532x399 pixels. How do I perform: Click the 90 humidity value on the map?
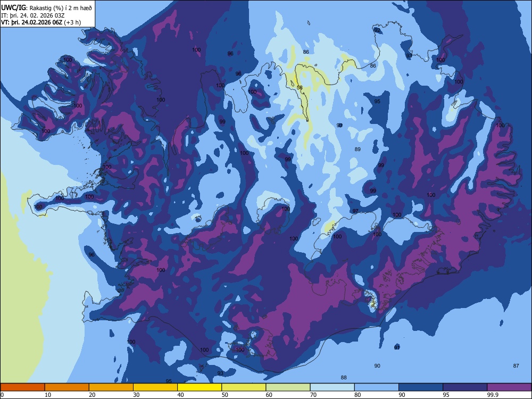pyautogui.click(x=377, y=366)
